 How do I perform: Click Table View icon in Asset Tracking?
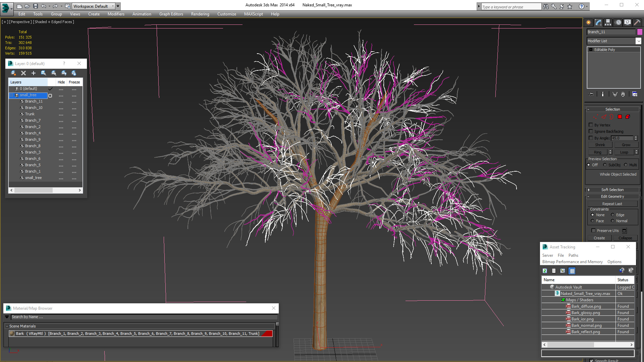tap(572, 271)
